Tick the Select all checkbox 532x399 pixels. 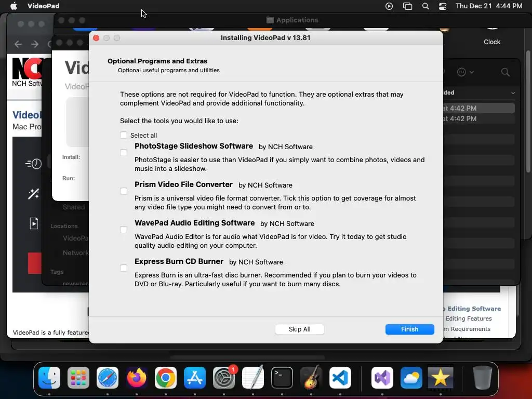pyautogui.click(x=124, y=135)
